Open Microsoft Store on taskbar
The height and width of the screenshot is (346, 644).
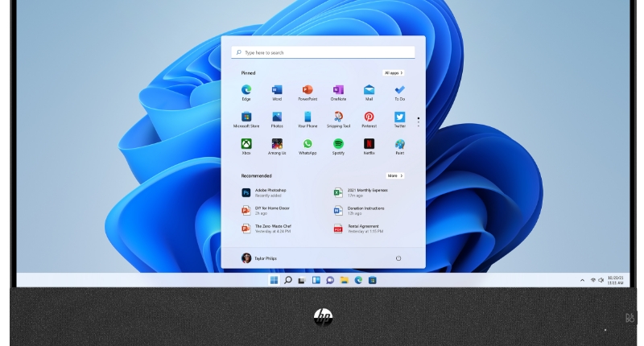click(x=372, y=280)
